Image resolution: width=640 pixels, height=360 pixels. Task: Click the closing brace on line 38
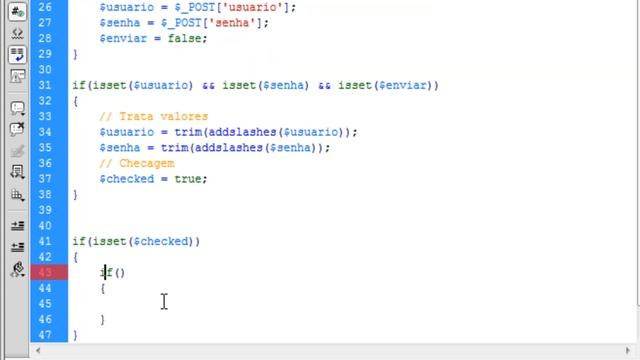[x=76, y=195]
